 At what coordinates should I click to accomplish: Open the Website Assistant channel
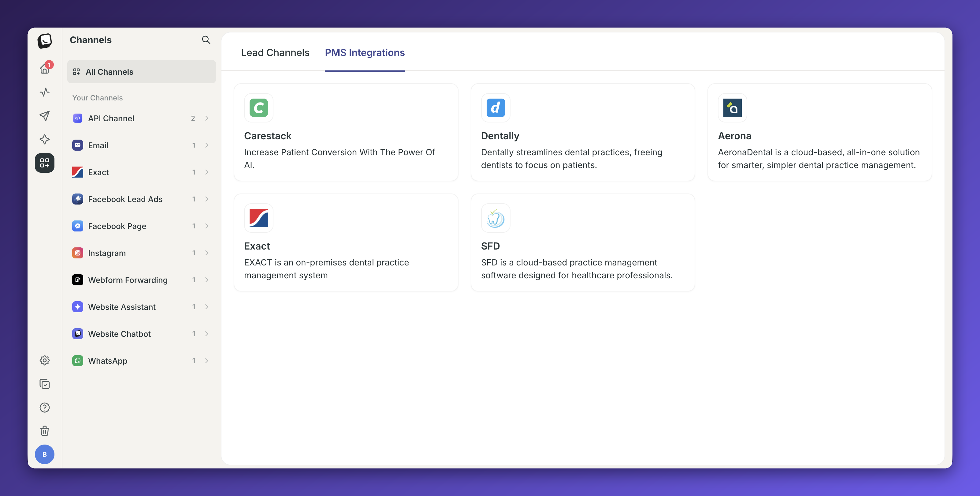point(142,307)
